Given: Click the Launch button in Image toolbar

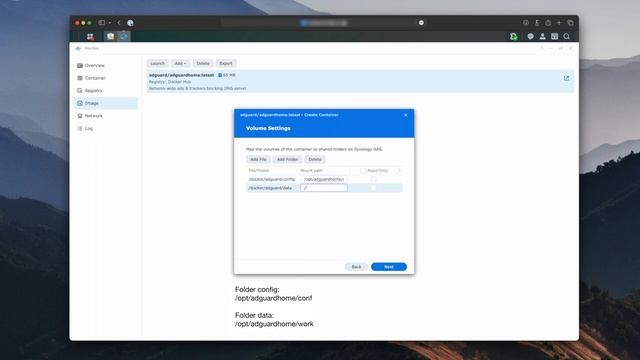Looking at the screenshot, I should pos(158,63).
